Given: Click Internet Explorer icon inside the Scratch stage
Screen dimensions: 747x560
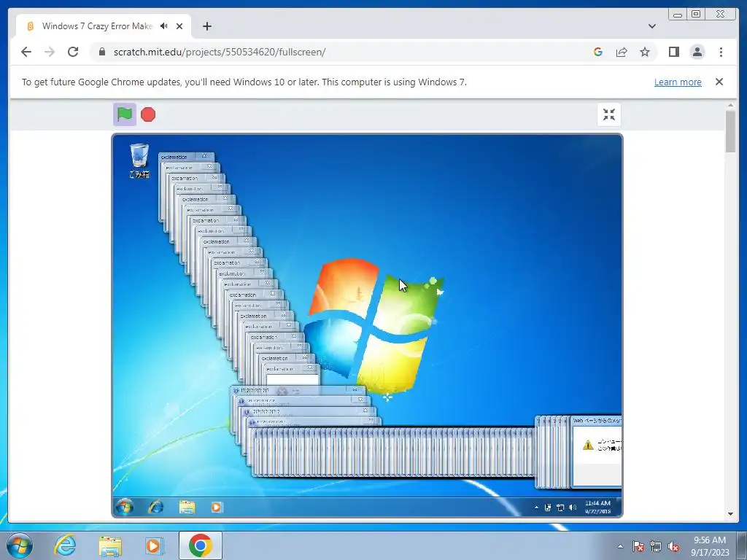Looking at the screenshot, I should click(x=156, y=507).
